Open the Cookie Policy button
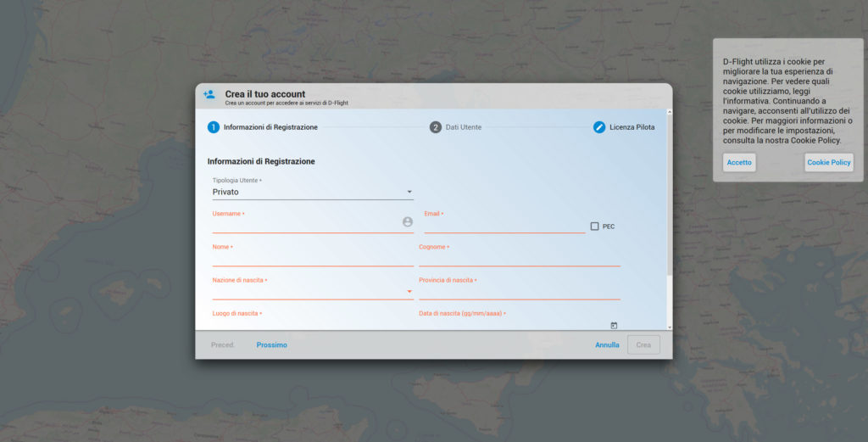Image resolution: width=868 pixels, height=442 pixels. (829, 162)
